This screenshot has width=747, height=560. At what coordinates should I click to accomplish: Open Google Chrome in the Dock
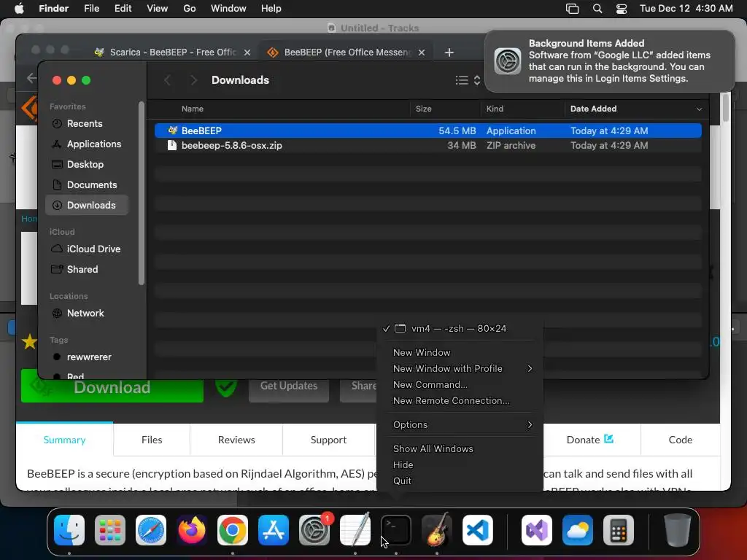click(x=233, y=530)
